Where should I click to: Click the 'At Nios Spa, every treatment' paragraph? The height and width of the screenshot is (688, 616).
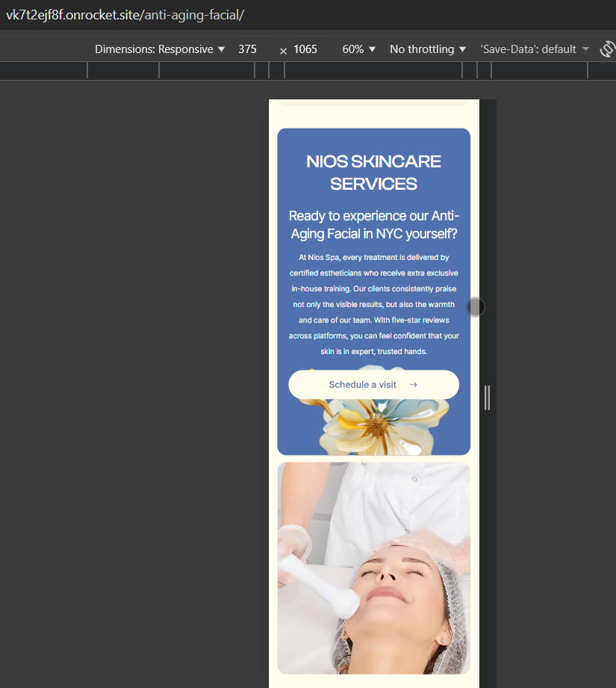[x=373, y=304]
